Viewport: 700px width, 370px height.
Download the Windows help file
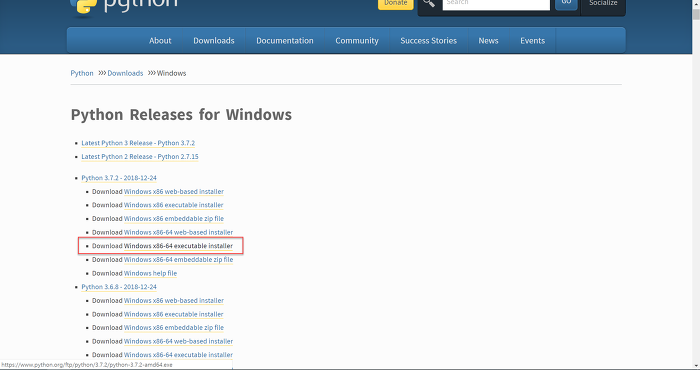[x=150, y=273]
